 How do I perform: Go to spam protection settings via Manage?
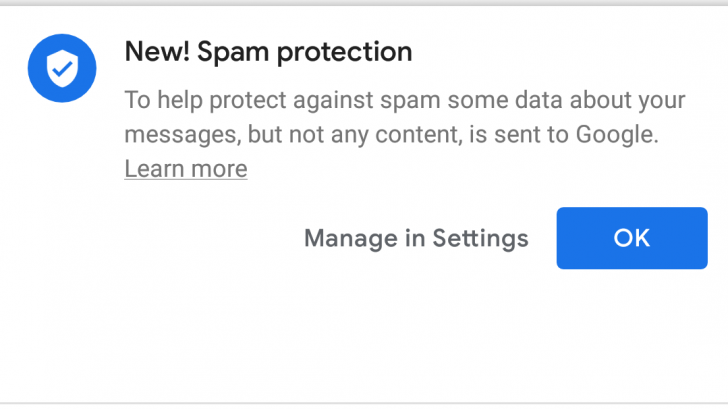pos(416,238)
